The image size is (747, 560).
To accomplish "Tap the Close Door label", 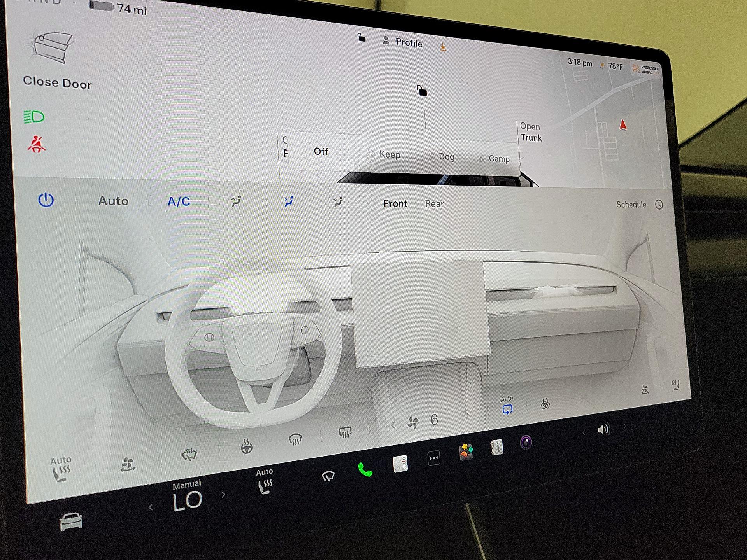I will click(57, 82).
